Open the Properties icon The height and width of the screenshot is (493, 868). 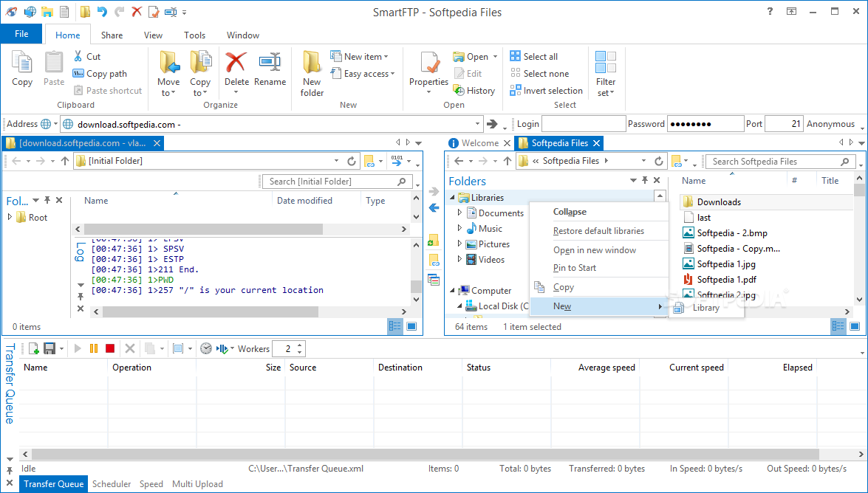coord(429,63)
